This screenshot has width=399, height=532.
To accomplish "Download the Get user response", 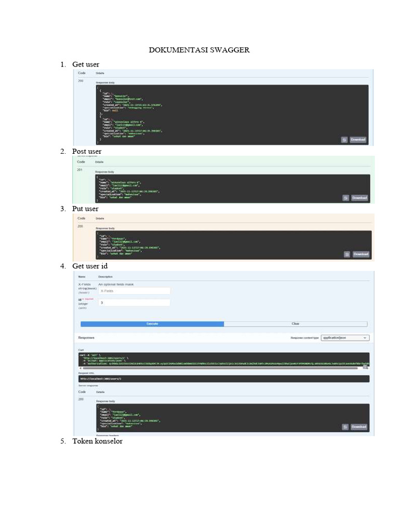I will click(358, 140).
